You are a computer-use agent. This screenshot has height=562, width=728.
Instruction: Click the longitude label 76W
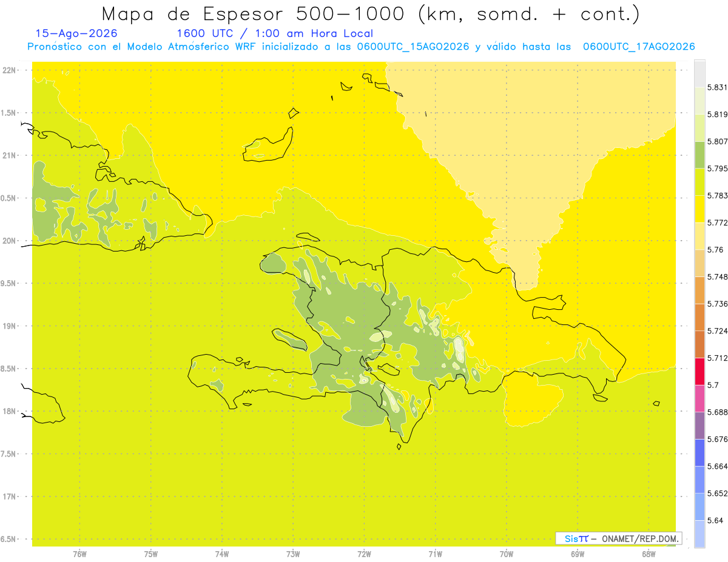[x=79, y=554]
